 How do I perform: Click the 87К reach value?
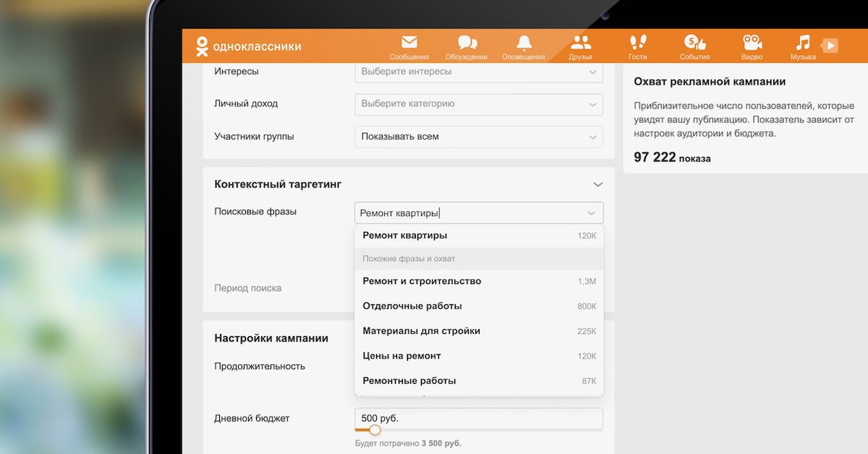coord(589,381)
